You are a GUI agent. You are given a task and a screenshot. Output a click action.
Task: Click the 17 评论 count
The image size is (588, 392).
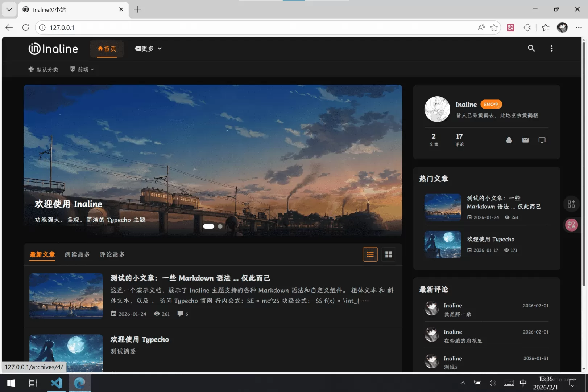[459, 140]
